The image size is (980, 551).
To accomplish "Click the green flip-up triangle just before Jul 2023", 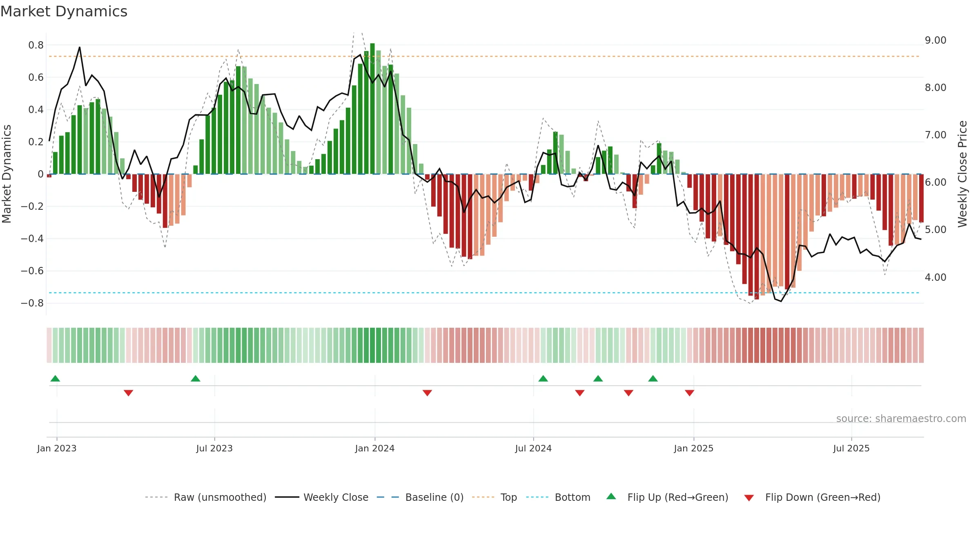I will tap(196, 378).
